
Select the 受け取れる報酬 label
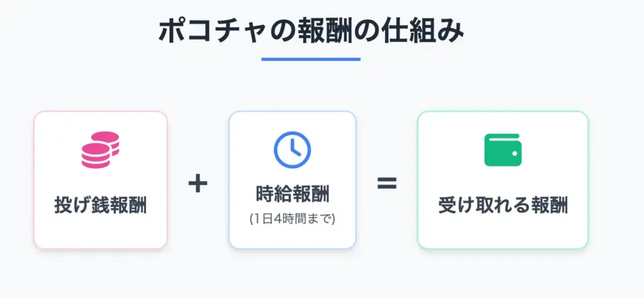[x=502, y=206]
